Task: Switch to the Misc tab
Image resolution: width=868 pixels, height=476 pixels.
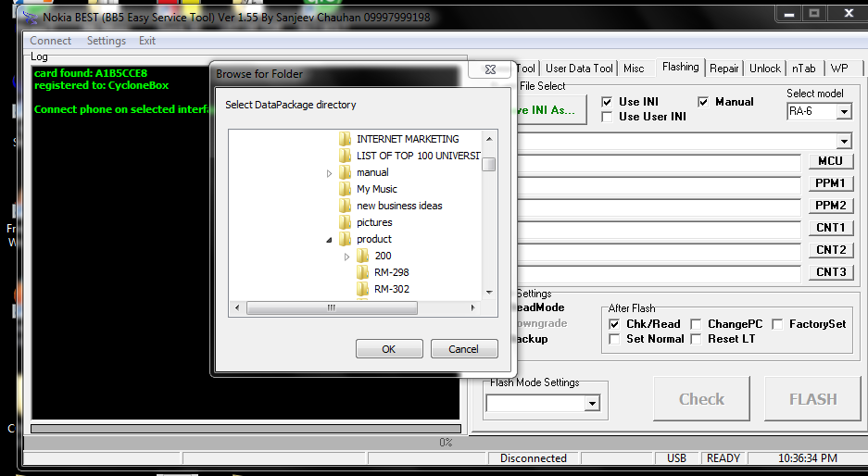Action: [x=634, y=69]
